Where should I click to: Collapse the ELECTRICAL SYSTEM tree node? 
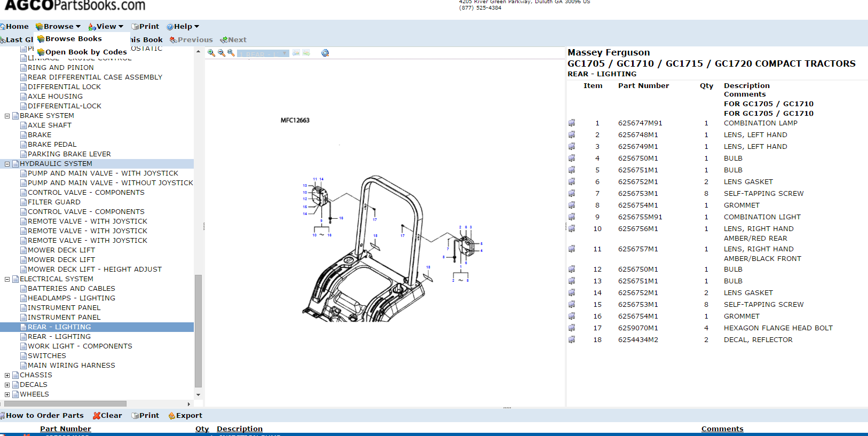coord(7,279)
